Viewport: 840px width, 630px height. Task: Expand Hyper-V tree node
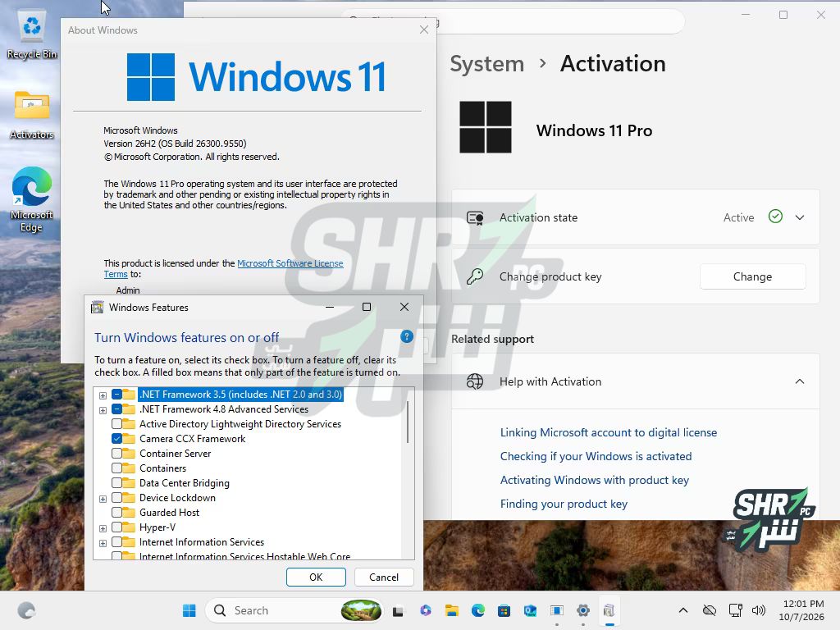point(103,528)
